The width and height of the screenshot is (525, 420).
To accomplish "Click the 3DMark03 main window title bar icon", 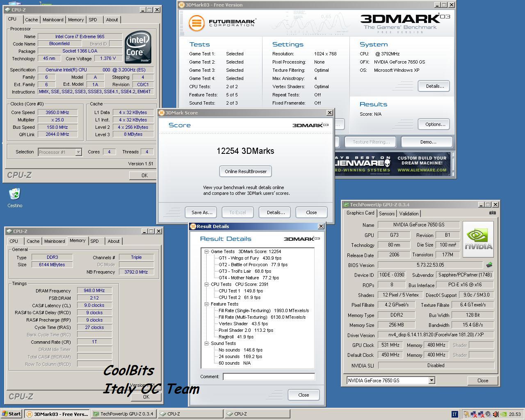I will (x=182, y=5).
